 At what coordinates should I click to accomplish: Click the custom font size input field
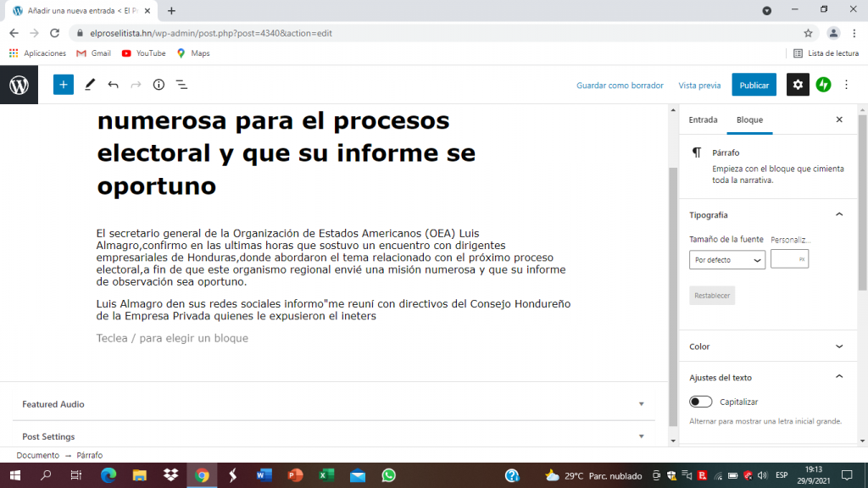788,260
